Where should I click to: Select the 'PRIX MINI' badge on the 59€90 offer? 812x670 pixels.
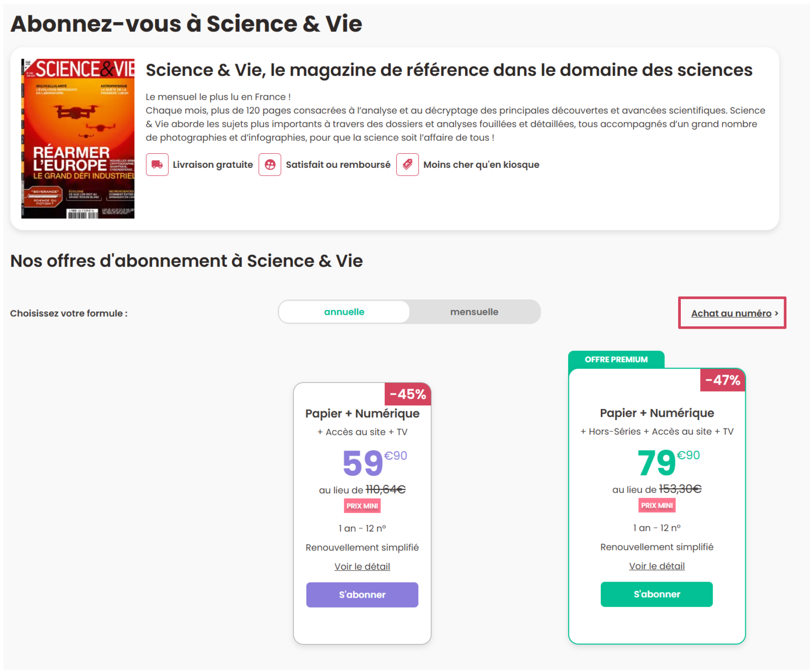pyautogui.click(x=362, y=506)
